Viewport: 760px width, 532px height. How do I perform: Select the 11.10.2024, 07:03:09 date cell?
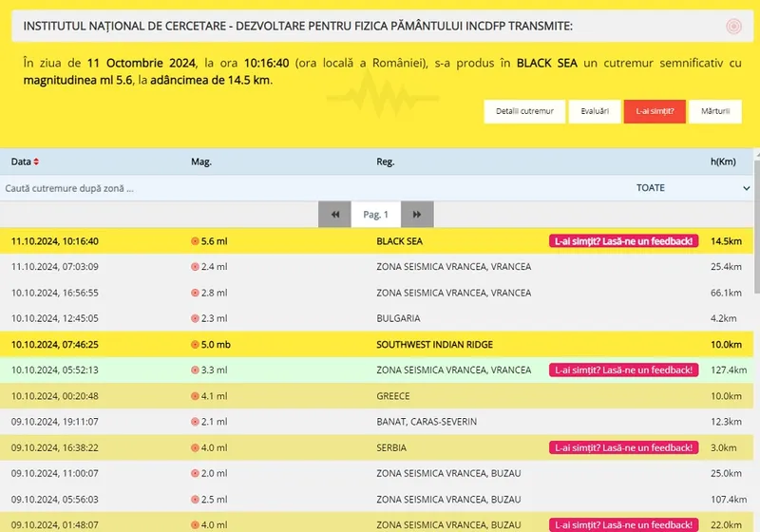[x=55, y=267]
